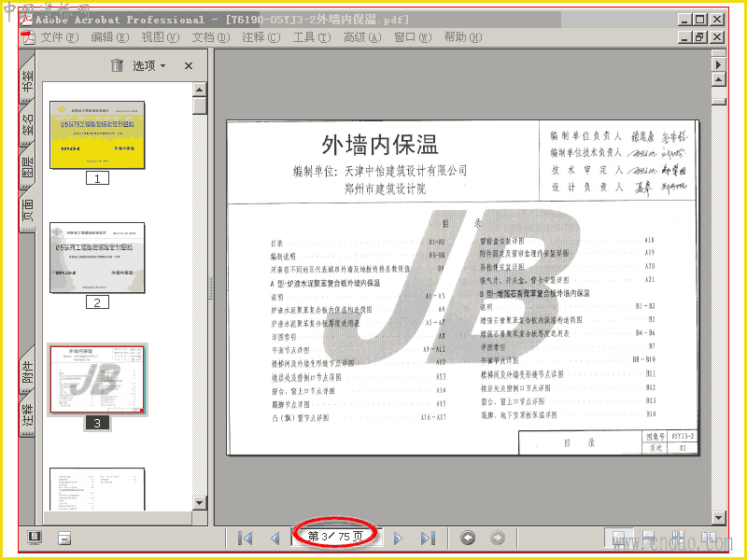This screenshot has width=747, height=560.
Task: Switch to the 书签 side tab
Action: (x=28, y=80)
